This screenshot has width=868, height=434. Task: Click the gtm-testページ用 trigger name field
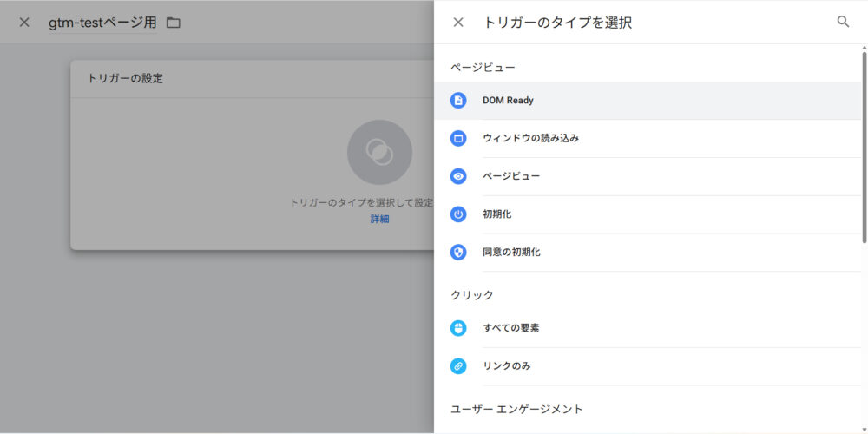tap(102, 23)
